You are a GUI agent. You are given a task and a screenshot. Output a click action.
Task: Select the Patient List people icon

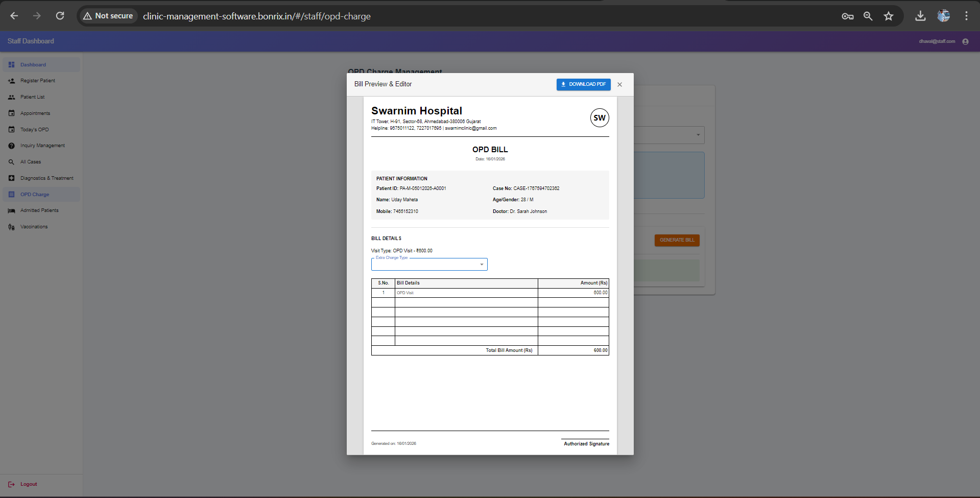(x=11, y=97)
